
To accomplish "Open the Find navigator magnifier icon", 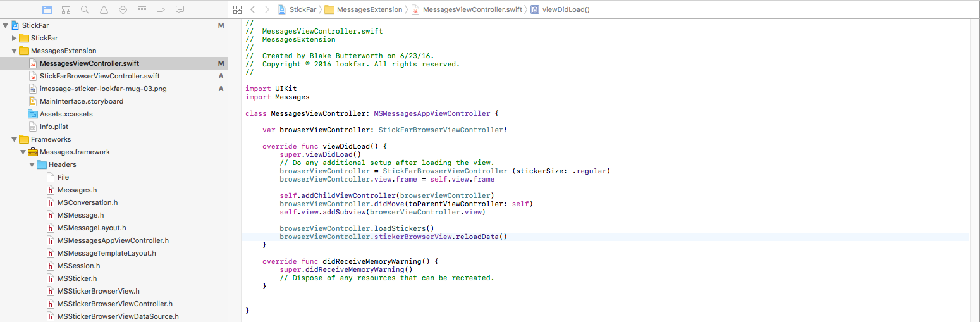I will [85, 9].
